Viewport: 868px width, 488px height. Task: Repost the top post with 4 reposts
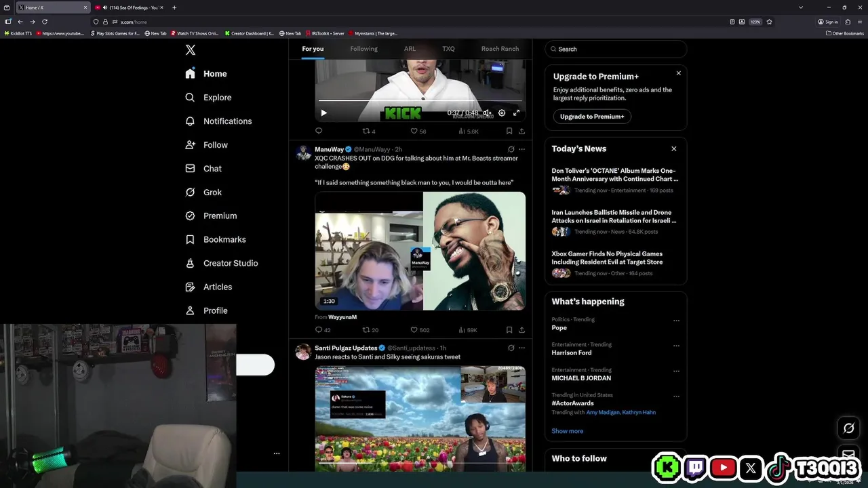tap(369, 131)
